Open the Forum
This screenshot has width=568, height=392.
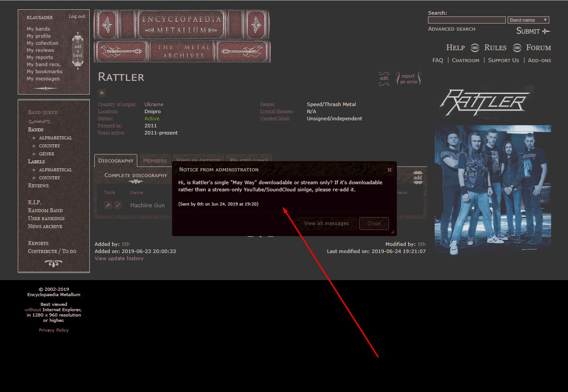[x=539, y=48]
